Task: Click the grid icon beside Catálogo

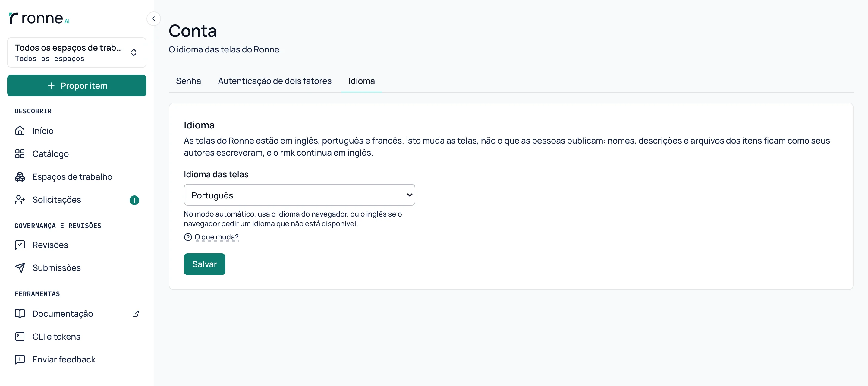Action: point(20,154)
